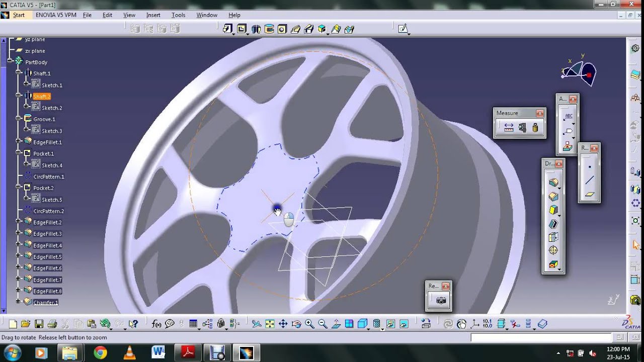Select EdgeFillet.8 in the tree
Screen dimensions: 644x362
click(47, 292)
